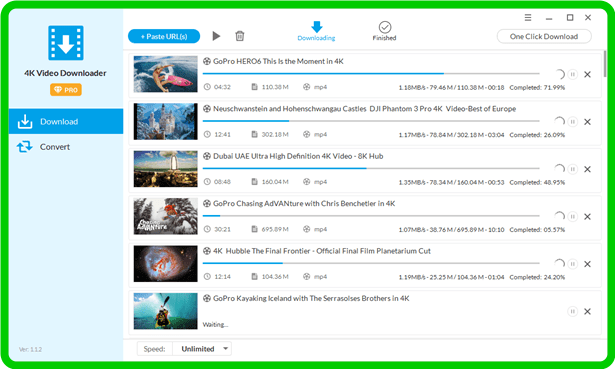
Task: Click the Dubai UAE video thumbnail
Action: [166, 169]
